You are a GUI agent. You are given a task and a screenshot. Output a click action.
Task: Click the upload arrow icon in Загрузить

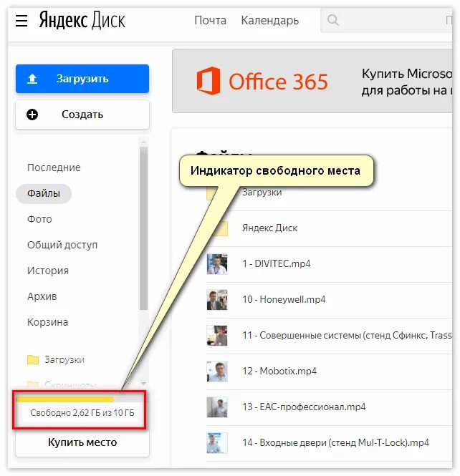coord(32,79)
